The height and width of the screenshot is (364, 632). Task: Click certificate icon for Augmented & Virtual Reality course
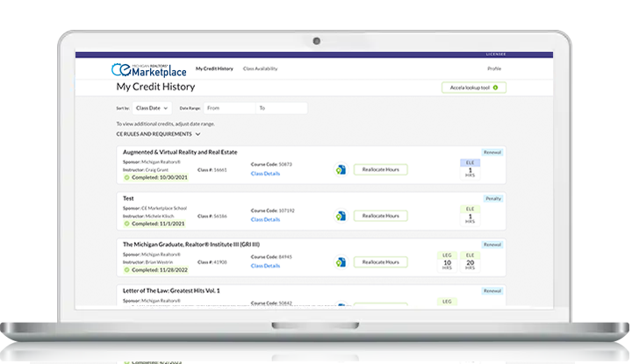tap(341, 169)
